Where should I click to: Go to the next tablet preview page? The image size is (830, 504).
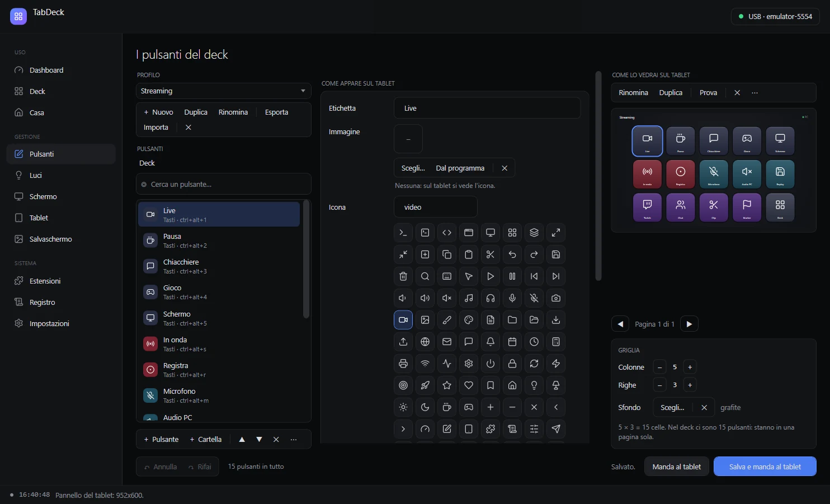(x=689, y=324)
